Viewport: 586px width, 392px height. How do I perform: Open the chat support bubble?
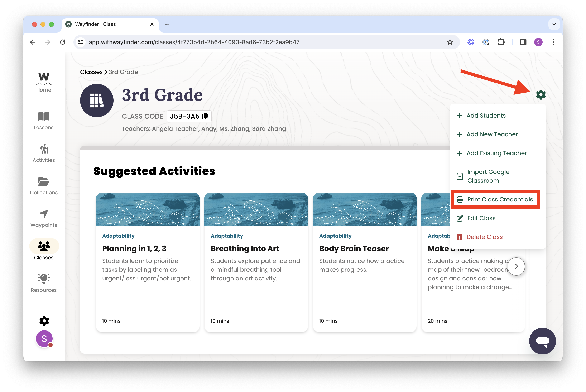pyautogui.click(x=542, y=341)
